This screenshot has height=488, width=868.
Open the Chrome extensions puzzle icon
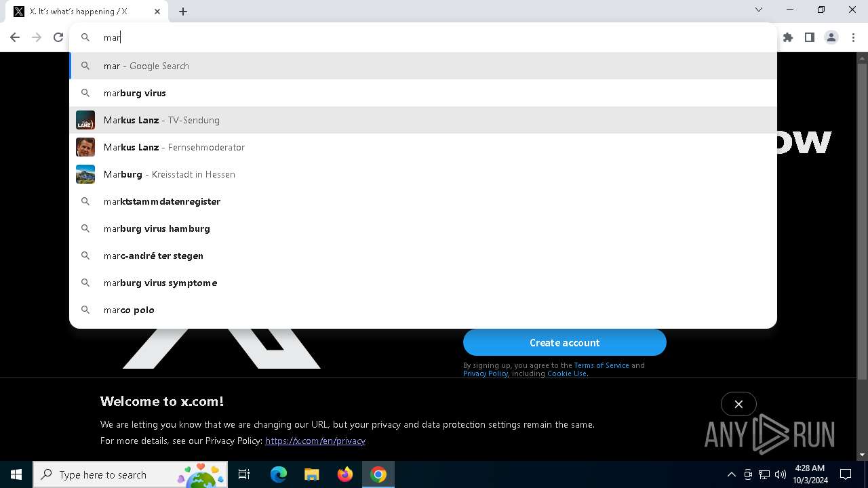pyautogui.click(x=788, y=37)
